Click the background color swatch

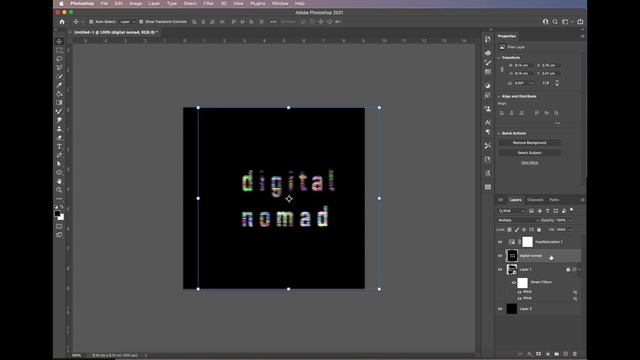(x=61, y=217)
